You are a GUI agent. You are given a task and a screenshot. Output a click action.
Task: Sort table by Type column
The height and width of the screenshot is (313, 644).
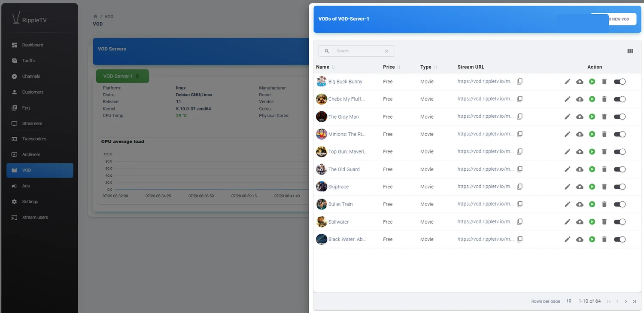pyautogui.click(x=428, y=67)
